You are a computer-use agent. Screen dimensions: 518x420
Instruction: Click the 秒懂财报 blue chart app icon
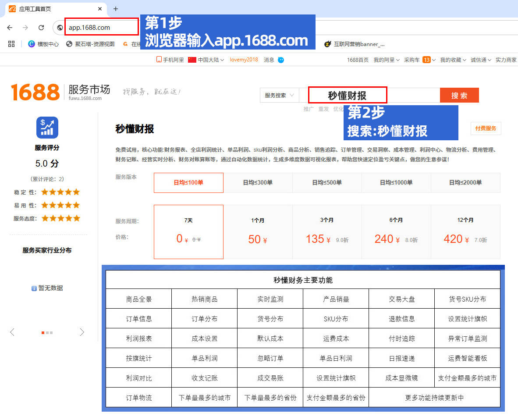[x=47, y=128]
